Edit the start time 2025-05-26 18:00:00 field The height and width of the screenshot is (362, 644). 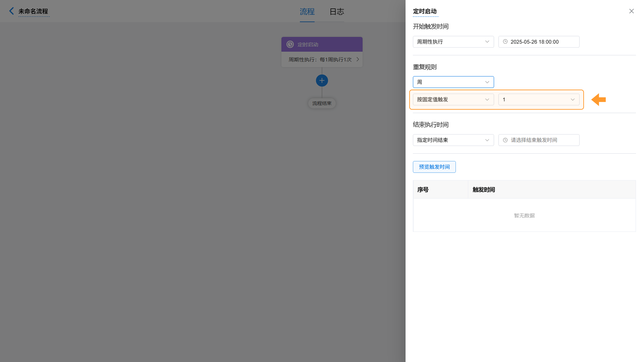pyautogui.click(x=539, y=42)
